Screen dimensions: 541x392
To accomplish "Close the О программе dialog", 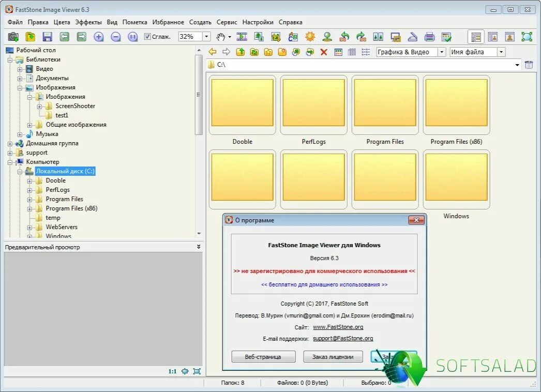I will pos(416,220).
